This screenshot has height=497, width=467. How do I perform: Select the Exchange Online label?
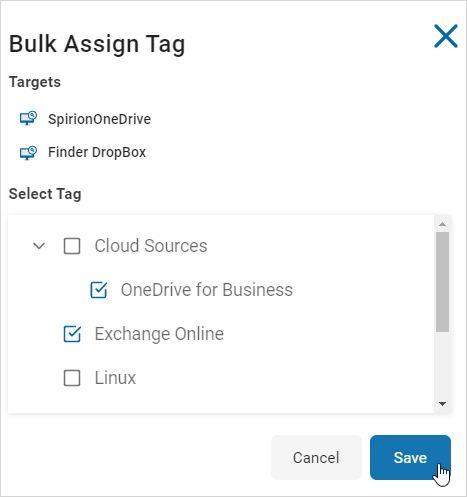click(159, 334)
